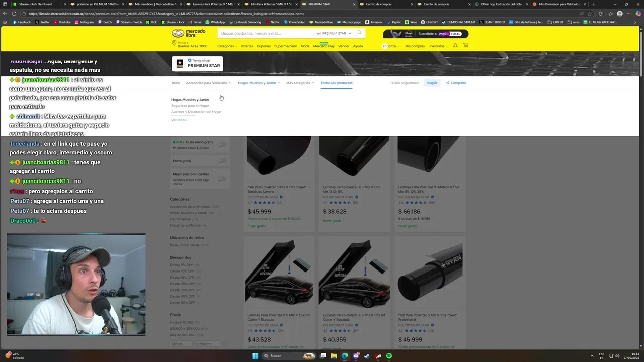Open the PayPal bookmark
This screenshot has height=362, width=644.
pos(394,22)
